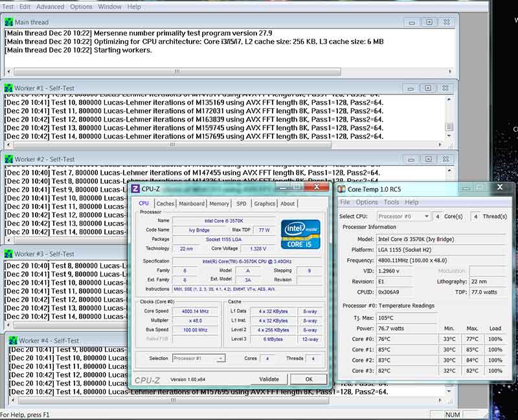Click the NUM indicator in the status bar
Screen dimensions: 518x420
(453, 415)
